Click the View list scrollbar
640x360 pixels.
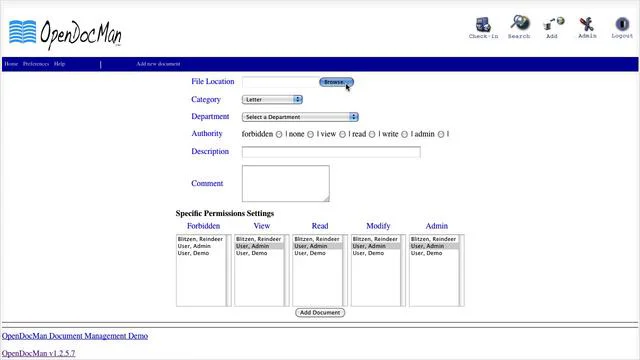(287, 270)
